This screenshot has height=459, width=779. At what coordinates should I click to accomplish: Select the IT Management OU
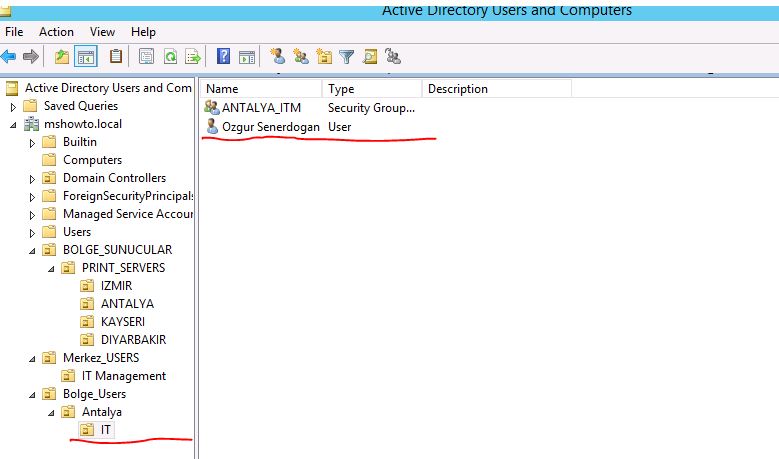[124, 376]
